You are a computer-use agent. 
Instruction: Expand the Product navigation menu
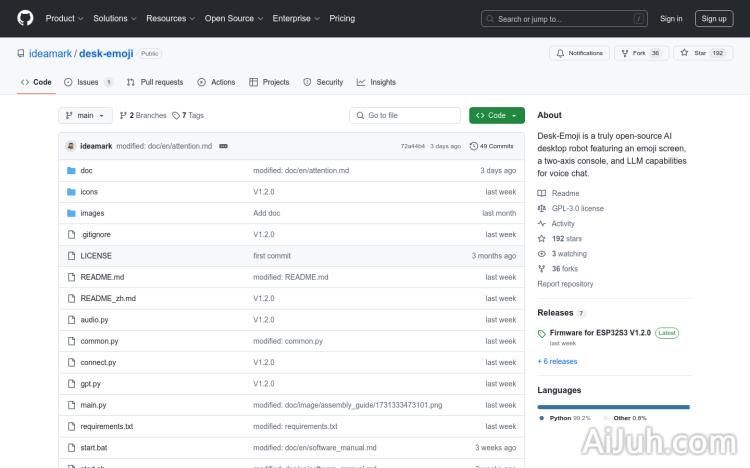coord(64,18)
